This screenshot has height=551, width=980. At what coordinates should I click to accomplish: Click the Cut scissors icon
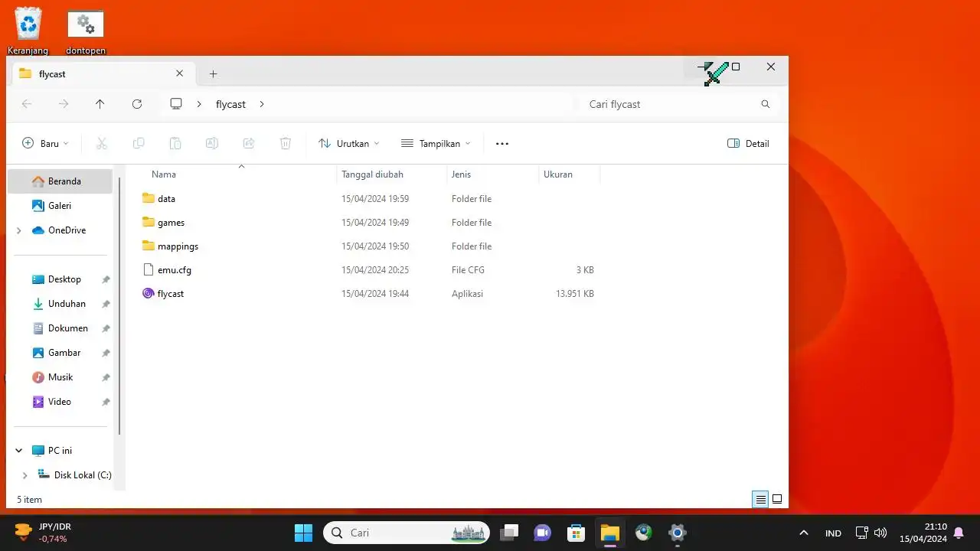pyautogui.click(x=101, y=143)
